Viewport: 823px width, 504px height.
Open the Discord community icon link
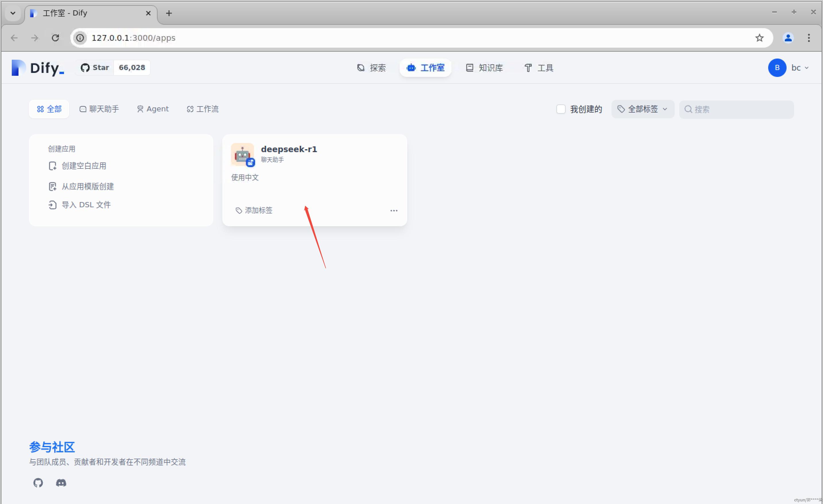[61, 483]
